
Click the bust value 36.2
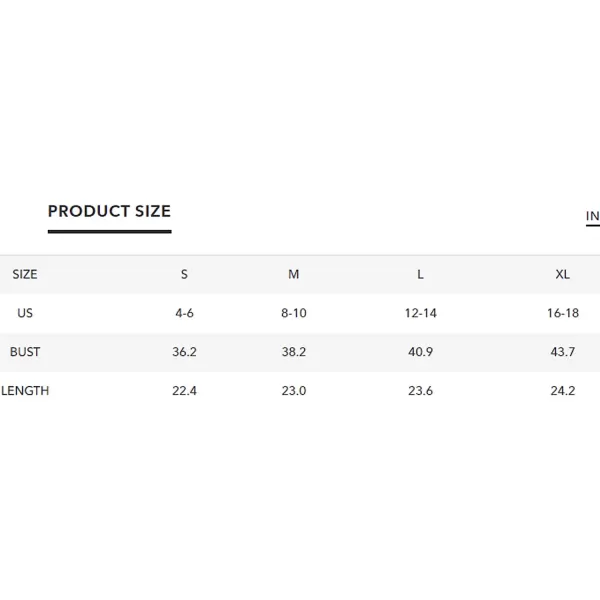184,352
